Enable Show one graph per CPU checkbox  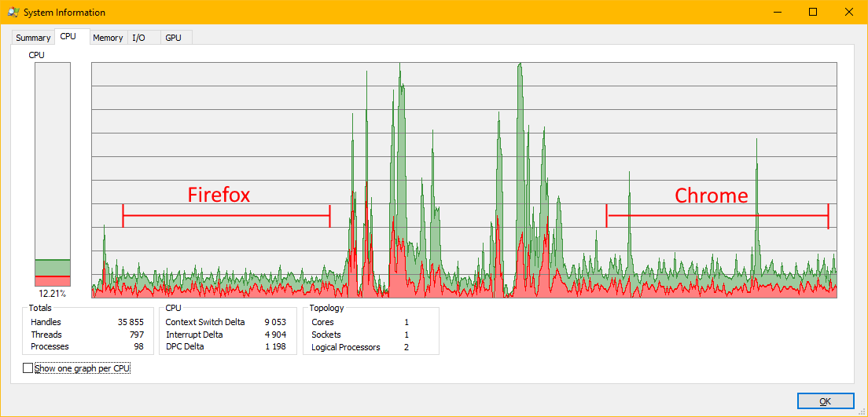(77, 368)
